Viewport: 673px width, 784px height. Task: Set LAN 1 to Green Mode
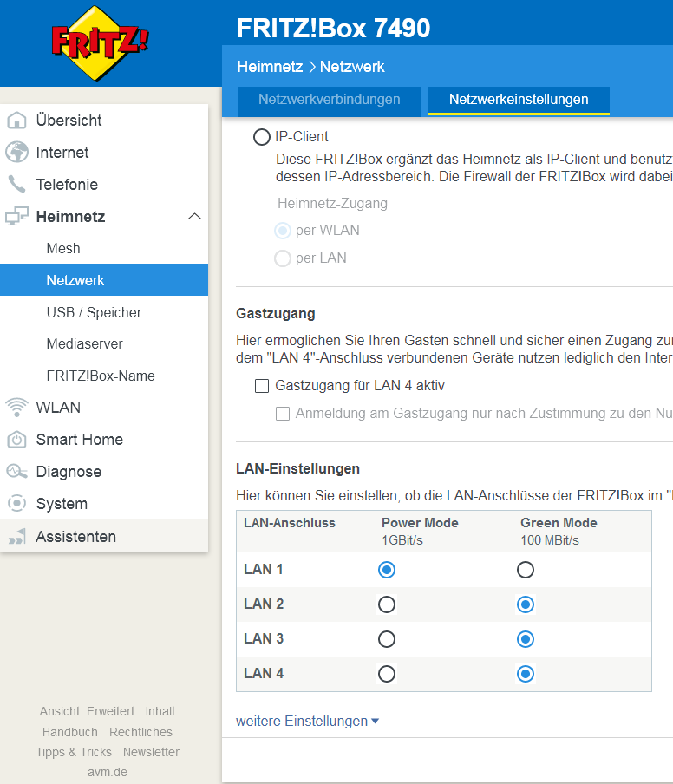click(x=525, y=570)
